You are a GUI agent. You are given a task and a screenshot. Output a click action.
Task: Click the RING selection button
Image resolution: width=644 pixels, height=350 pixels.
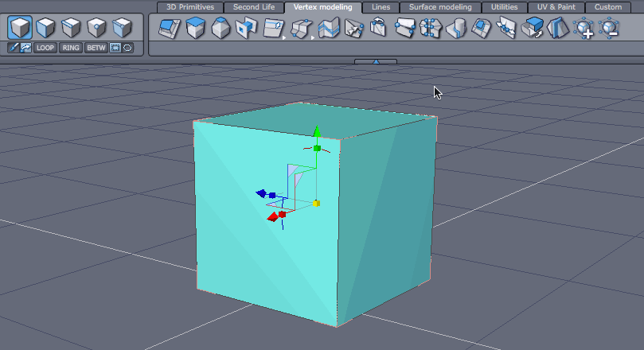click(x=71, y=48)
